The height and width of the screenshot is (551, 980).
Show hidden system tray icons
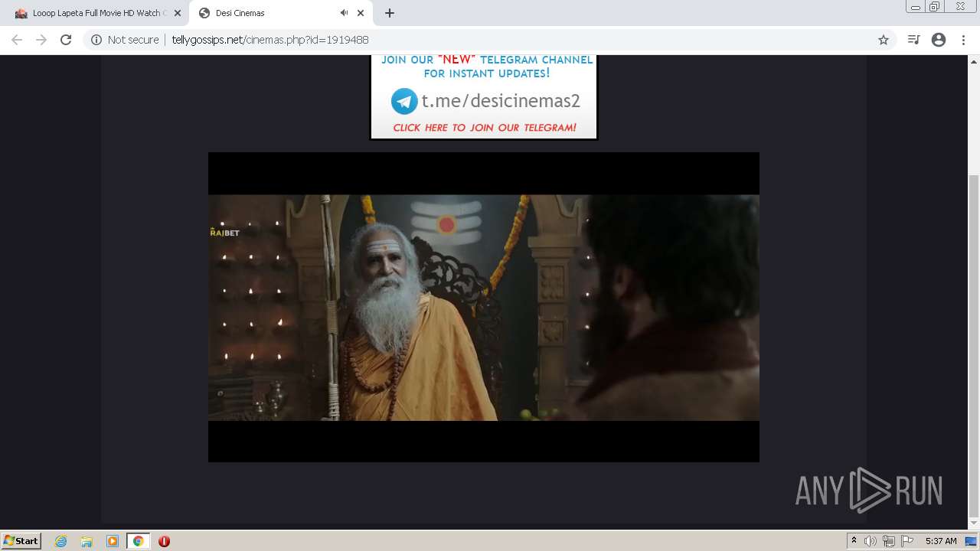click(x=854, y=541)
